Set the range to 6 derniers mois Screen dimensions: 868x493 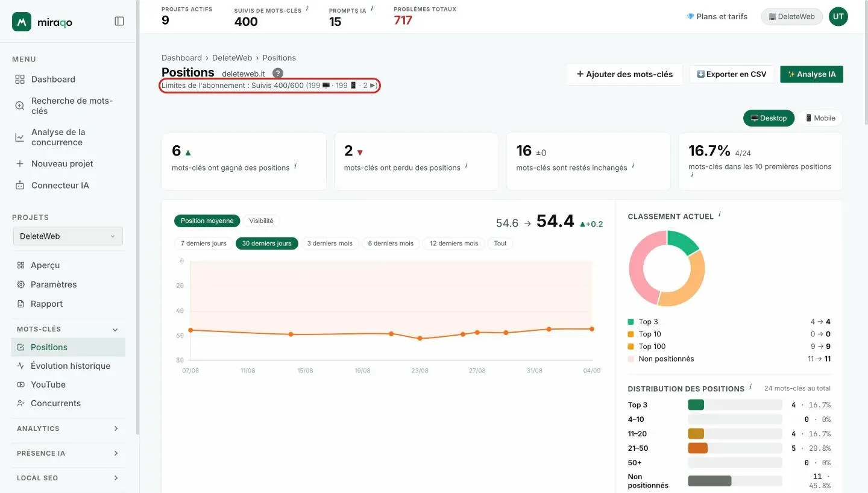391,243
